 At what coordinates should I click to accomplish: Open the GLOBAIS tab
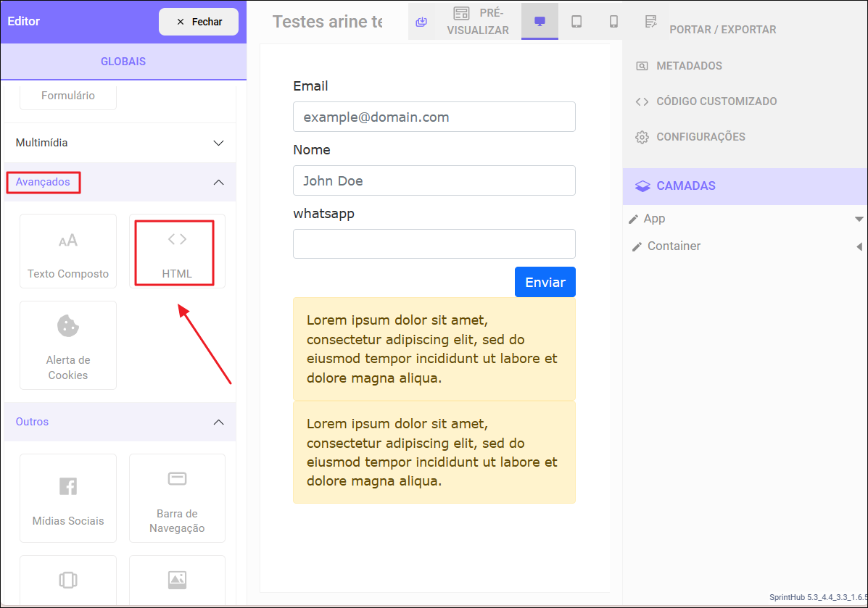pyautogui.click(x=123, y=62)
